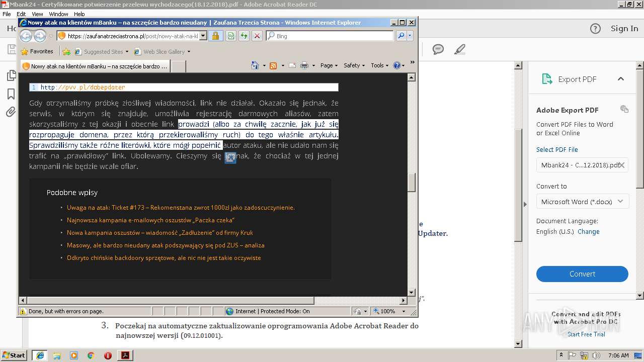Viewport: 644px width, 362px height.
Task: Open 'Paczka czeka' campaign post link
Action: [x=150, y=220]
